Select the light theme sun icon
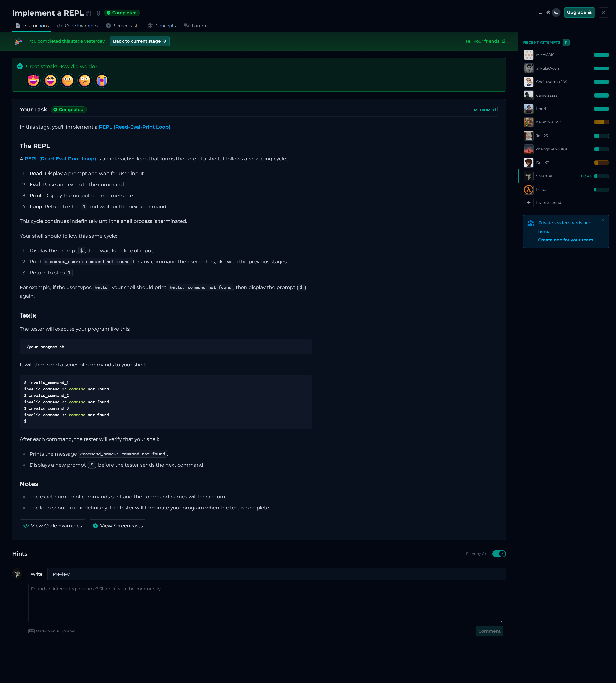This screenshot has height=683, width=616. (x=548, y=12)
